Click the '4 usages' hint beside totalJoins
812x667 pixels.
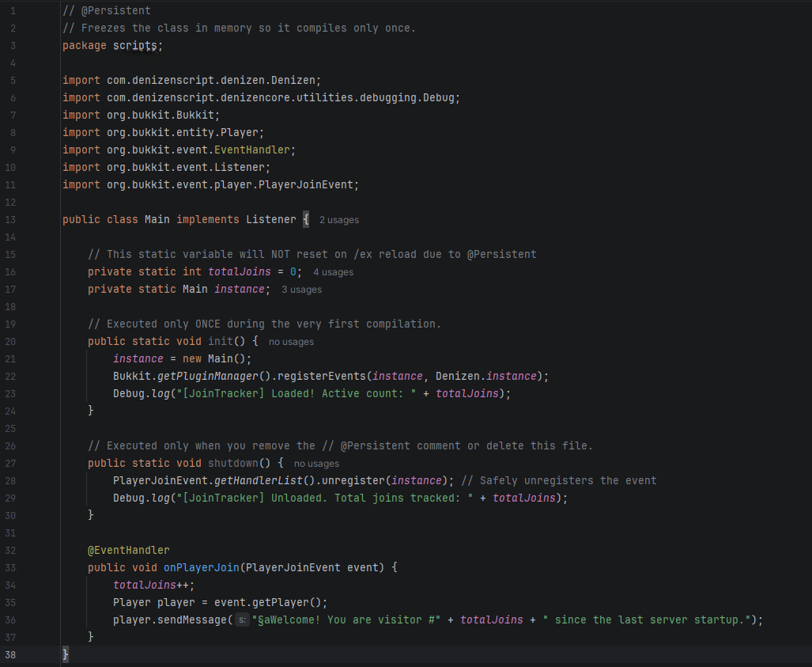(333, 272)
